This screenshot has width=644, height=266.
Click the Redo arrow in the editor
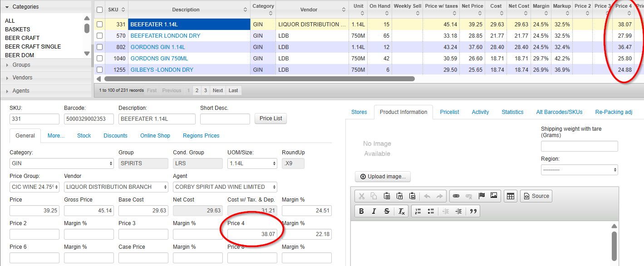[439, 196]
